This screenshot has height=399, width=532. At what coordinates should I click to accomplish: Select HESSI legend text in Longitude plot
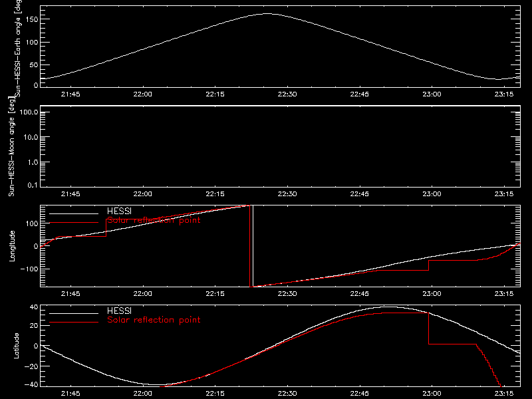pos(119,211)
